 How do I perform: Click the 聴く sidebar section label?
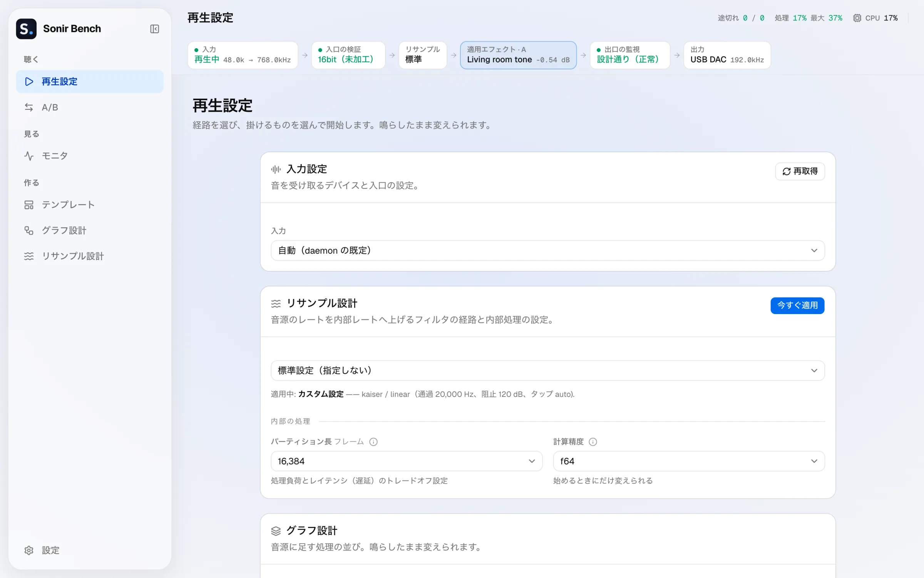31,59
